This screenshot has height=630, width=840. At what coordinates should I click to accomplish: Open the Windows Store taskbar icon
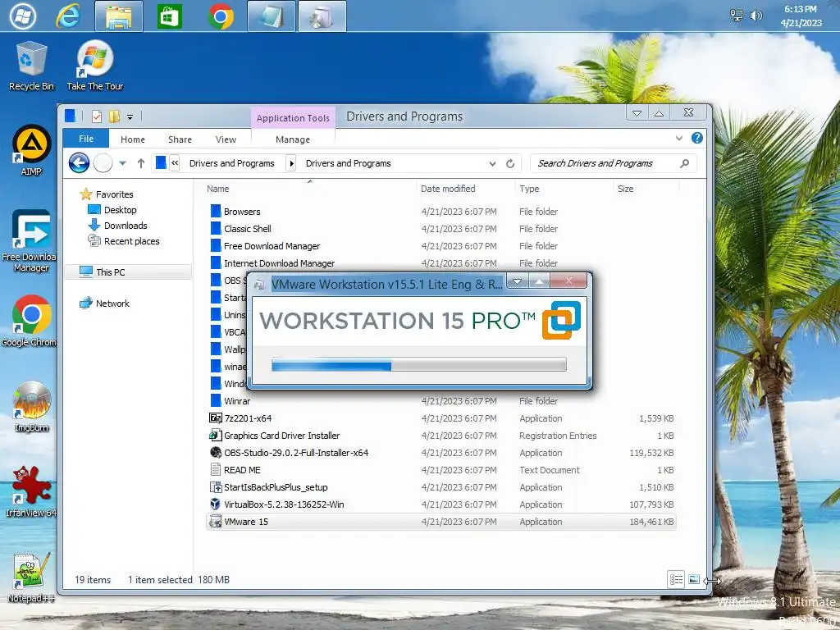(169, 16)
